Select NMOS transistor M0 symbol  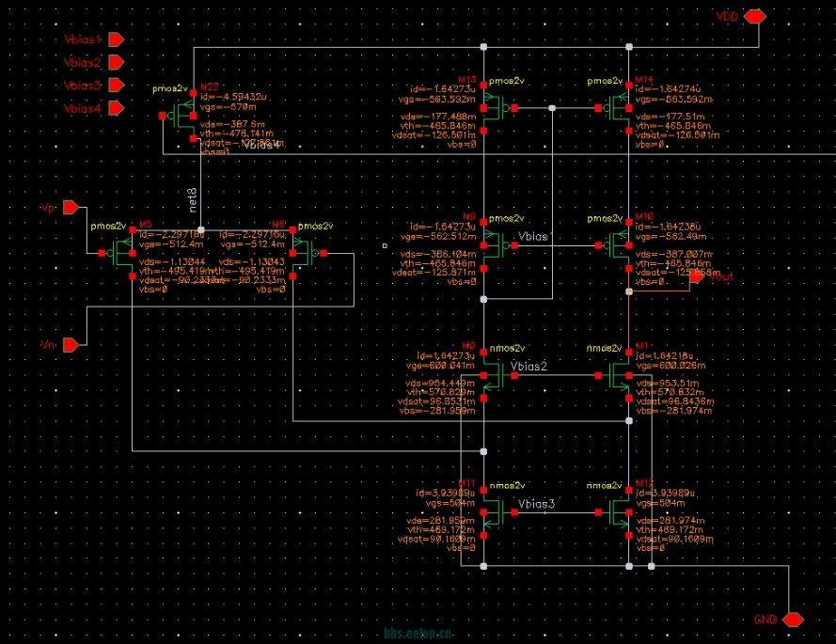[498, 375]
